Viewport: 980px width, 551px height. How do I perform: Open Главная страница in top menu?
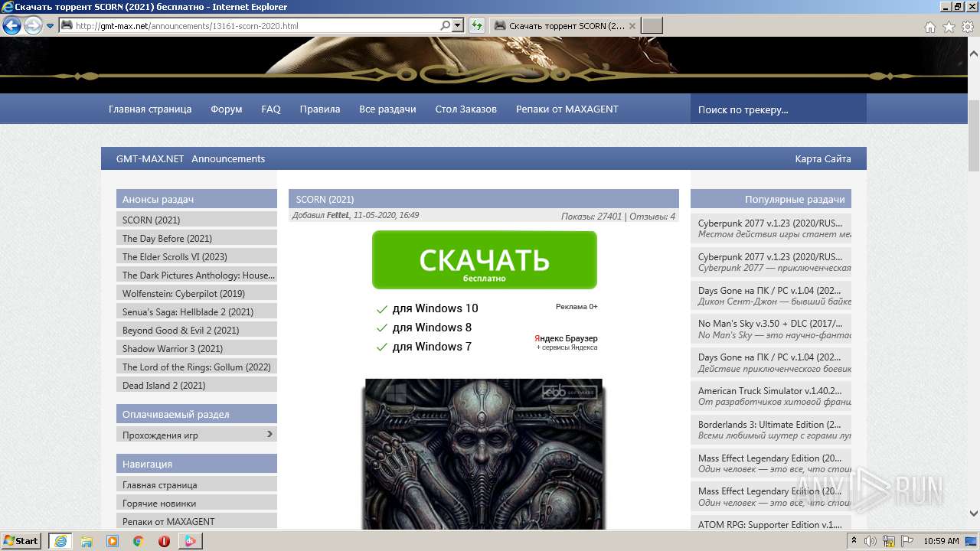(x=150, y=109)
